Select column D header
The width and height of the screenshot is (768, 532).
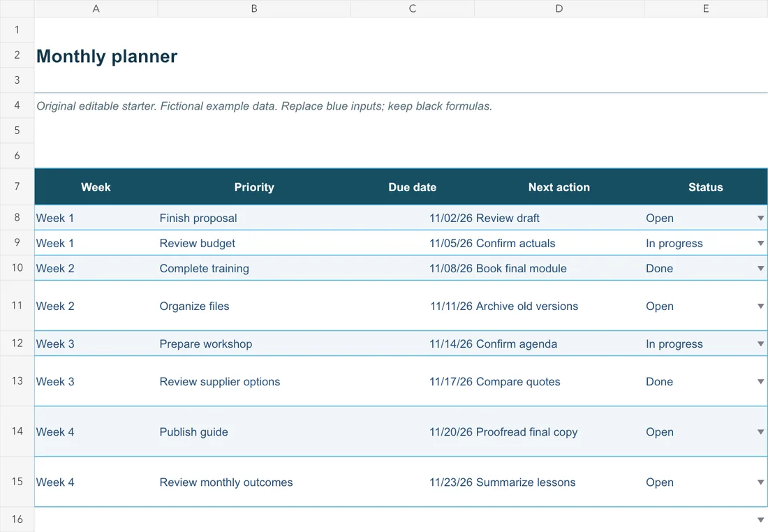[559, 8]
